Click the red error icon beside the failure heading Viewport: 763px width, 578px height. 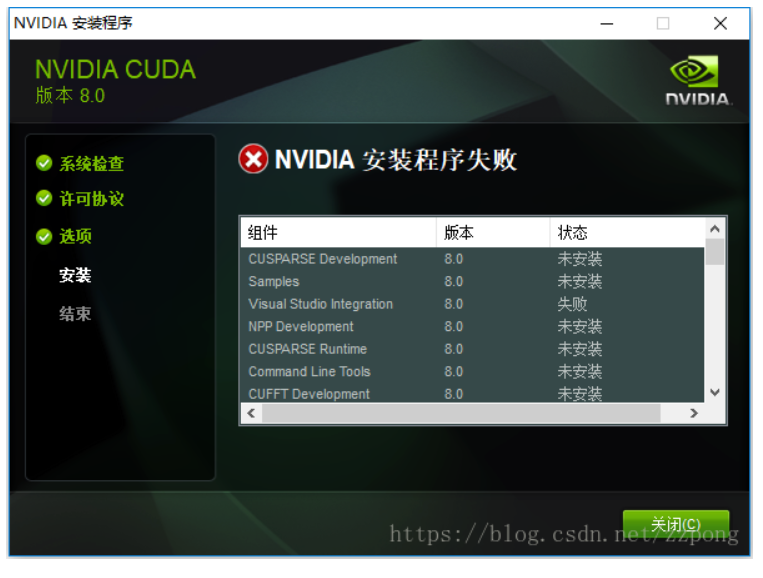click(253, 159)
